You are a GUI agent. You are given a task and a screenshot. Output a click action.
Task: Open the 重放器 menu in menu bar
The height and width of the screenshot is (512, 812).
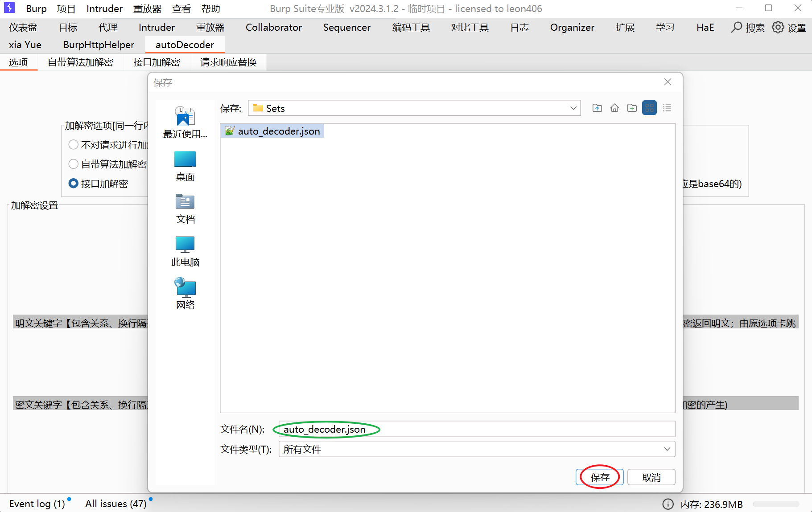(147, 8)
